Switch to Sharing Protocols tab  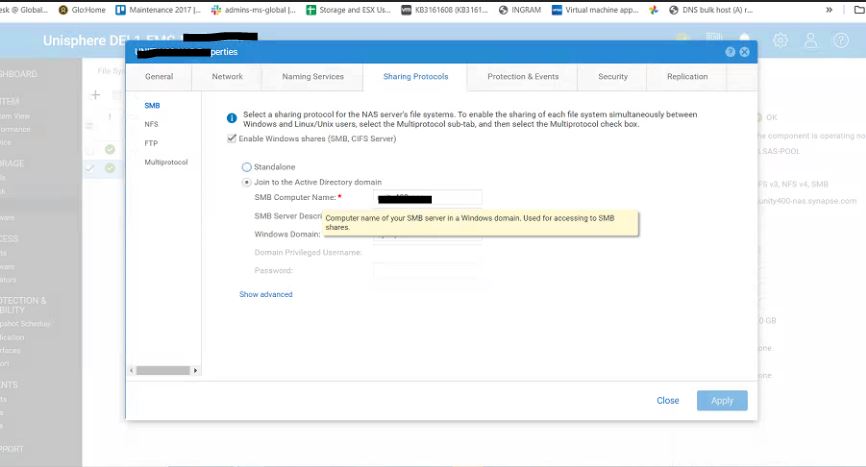(415, 77)
